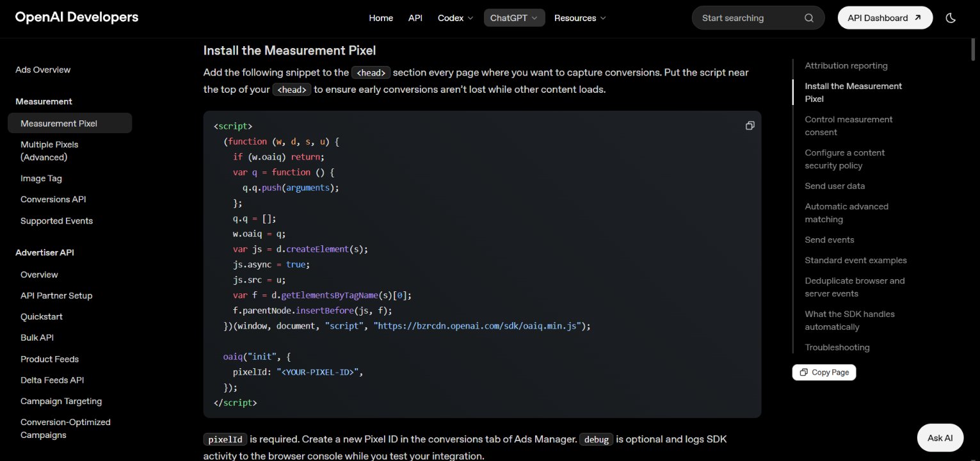Click the closing </script> tag line
980x461 pixels.
[x=235, y=403]
